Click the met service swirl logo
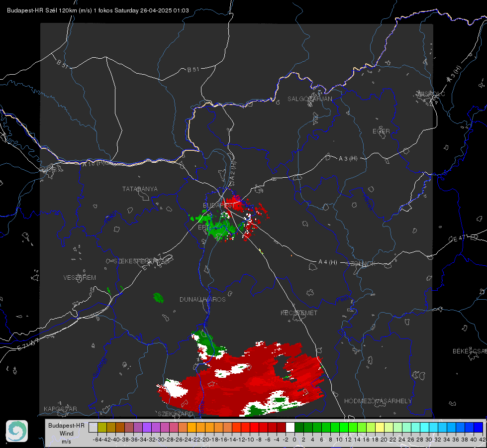Screen dimensions: 487x448 tap(17, 431)
